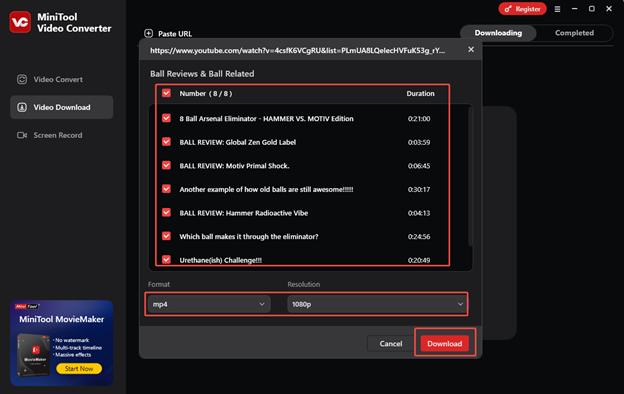Click duration 0:30:17

click(419, 189)
